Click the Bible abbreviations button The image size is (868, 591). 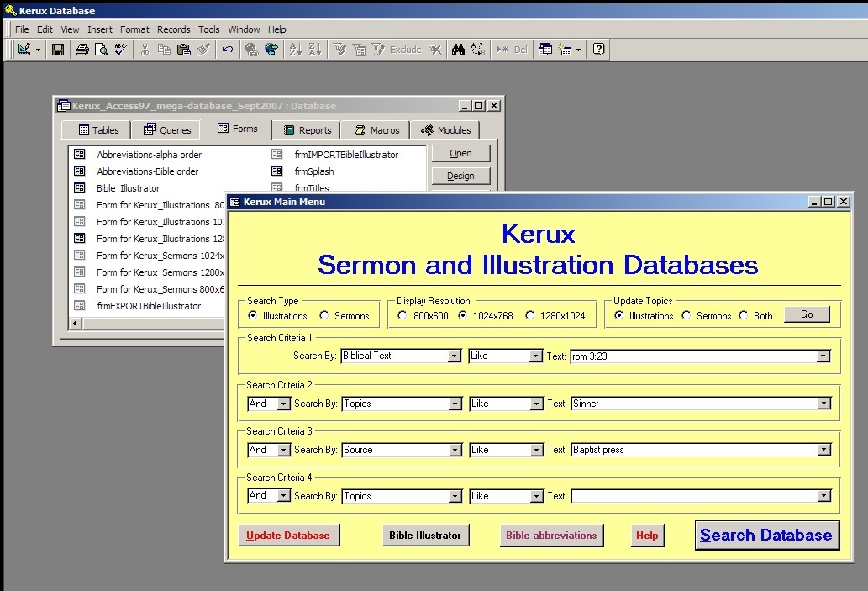[x=551, y=535]
